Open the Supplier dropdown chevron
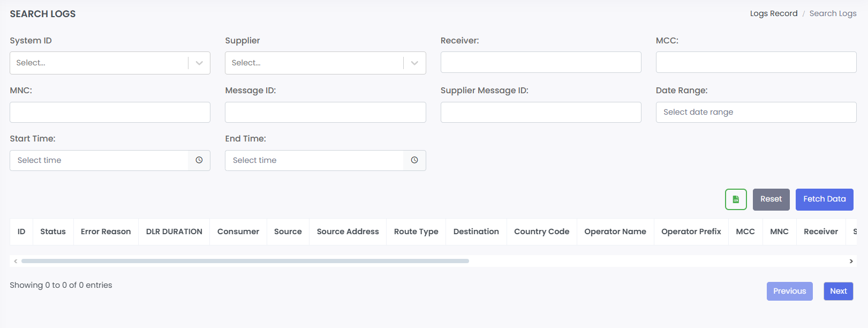The width and height of the screenshot is (868, 328). 414,63
